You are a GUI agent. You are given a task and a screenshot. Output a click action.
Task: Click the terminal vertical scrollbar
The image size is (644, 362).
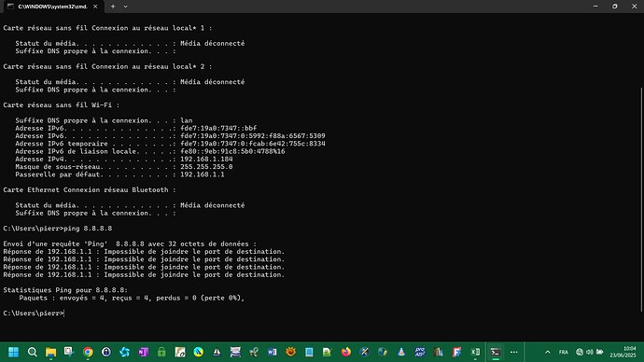(641, 199)
